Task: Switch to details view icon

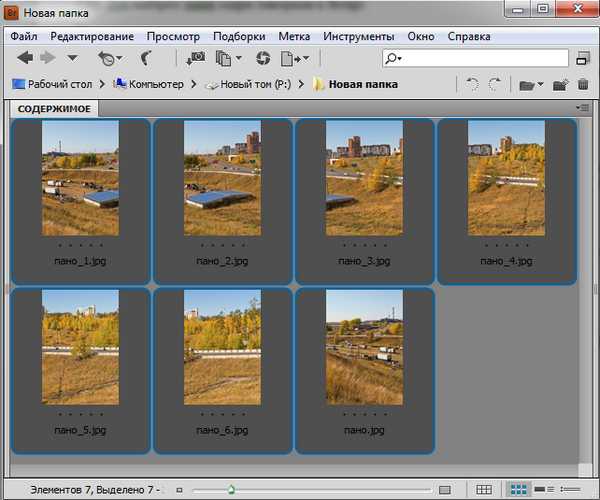Action: point(544,490)
